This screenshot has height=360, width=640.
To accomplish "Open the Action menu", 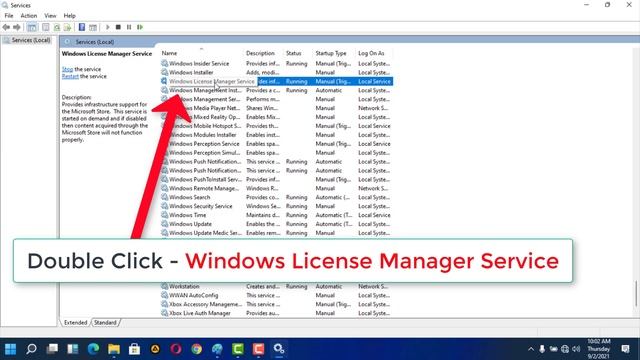I will tap(29, 16).
